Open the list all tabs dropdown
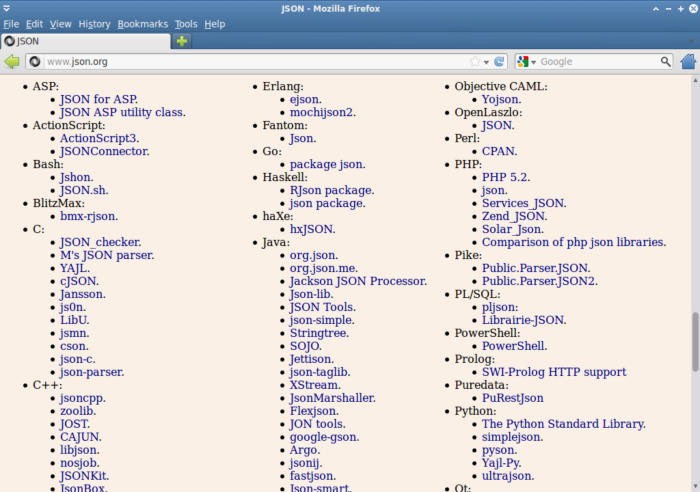The width and height of the screenshot is (700, 492). tap(691, 41)
